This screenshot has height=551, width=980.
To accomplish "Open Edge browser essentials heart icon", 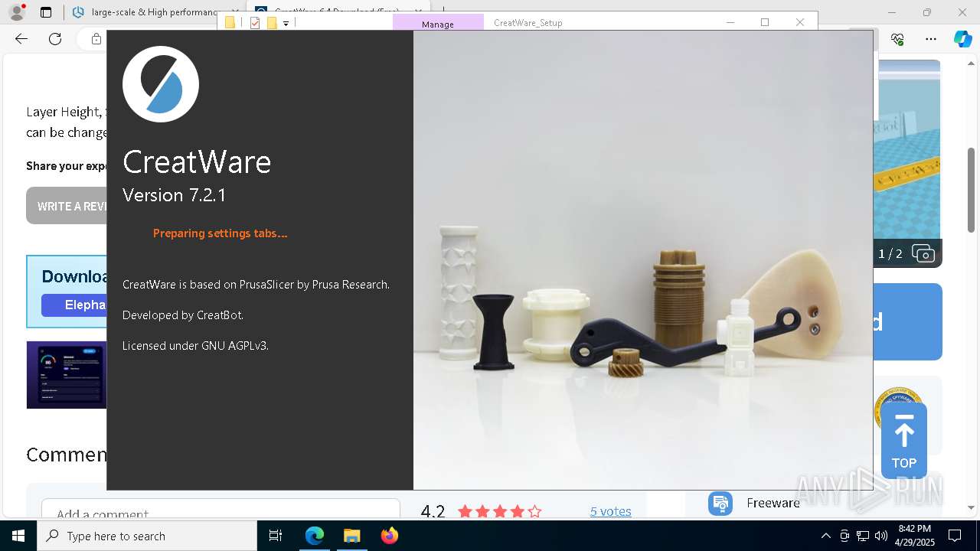I will [x=897, y=39].
